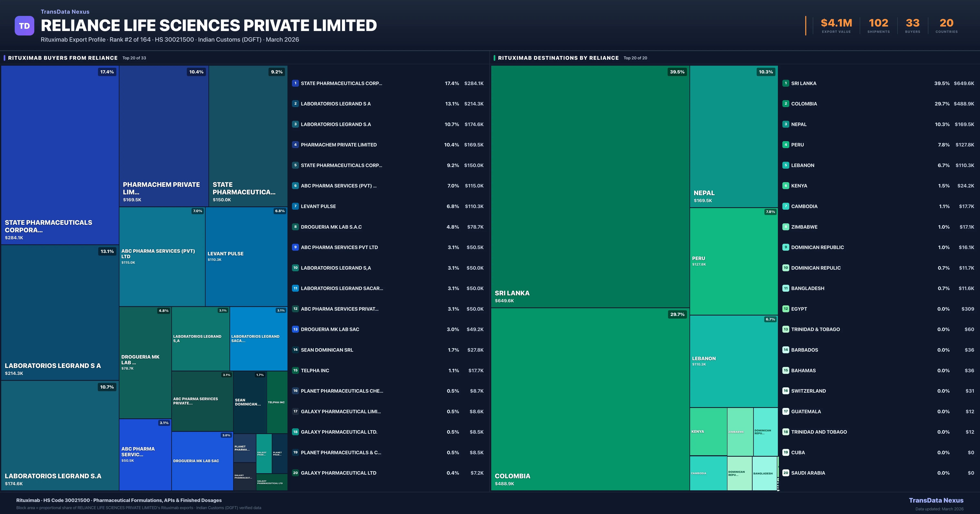The height and width of the screenshot is (514, 980).
Task: Click rank badge 7 next to Levant Pulse
Action: (x=295, y=206)
